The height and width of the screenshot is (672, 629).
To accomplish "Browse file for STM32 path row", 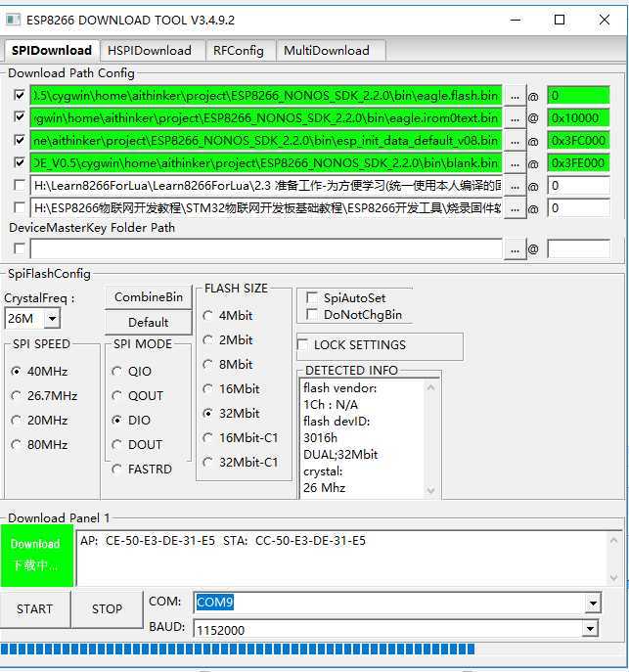I will pos(515,208).
